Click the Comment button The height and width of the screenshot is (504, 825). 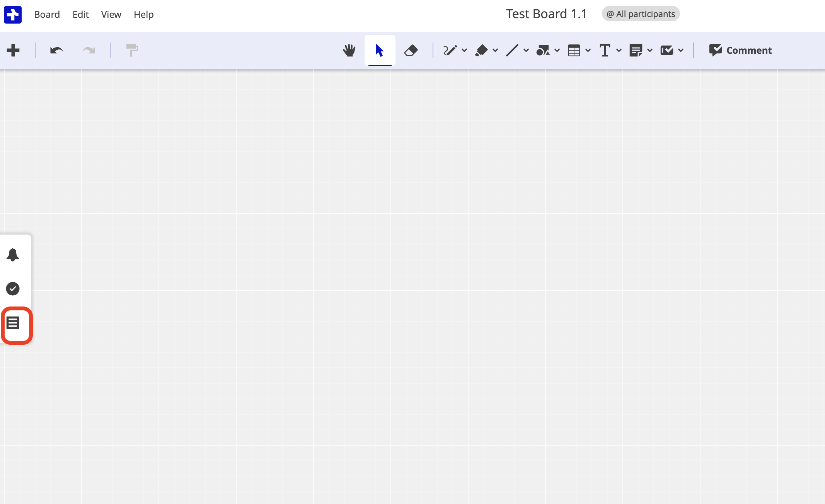[x=740, y=50]
